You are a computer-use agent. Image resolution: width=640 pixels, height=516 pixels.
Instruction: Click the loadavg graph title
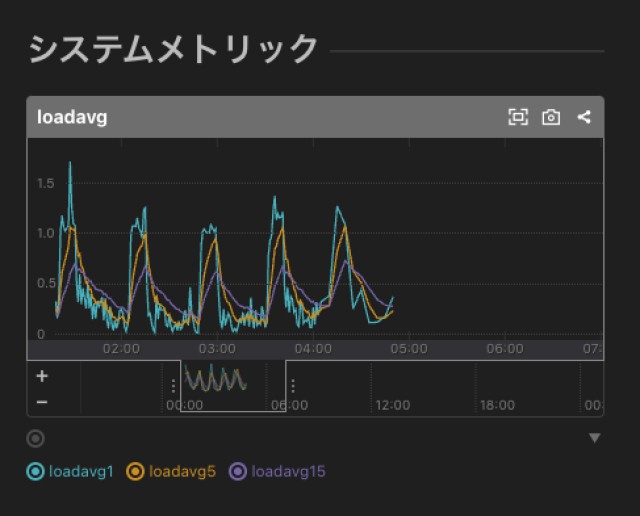point(72,117)
